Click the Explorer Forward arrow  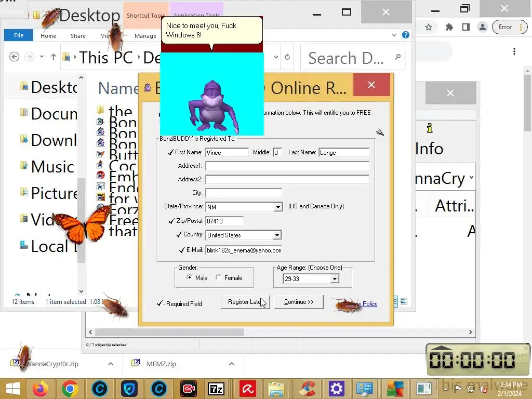pos(30,57)
